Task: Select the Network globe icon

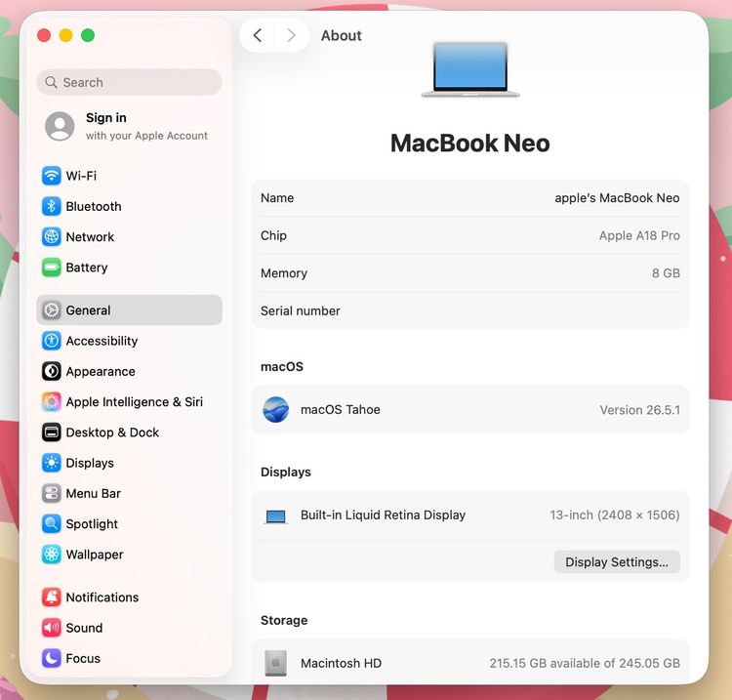Action: 52,237
